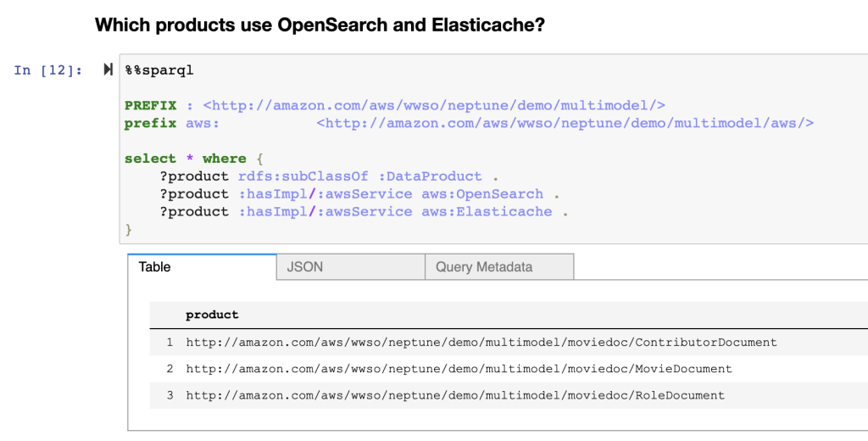The image size is (868, 441).
Task: Click row number 3 in results
Action: tap(170, 395)
